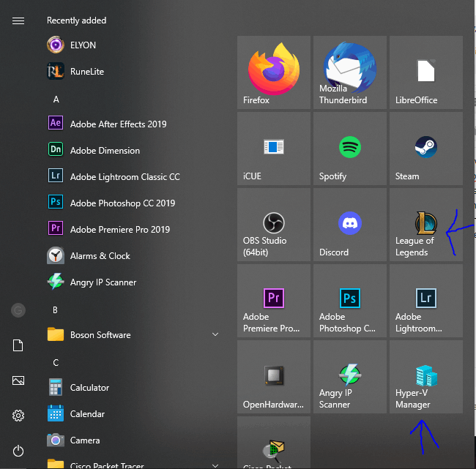This screenshot has width=476, height=469.
Task: Launch RuneLite from recently added list
Action: (133, 71)
